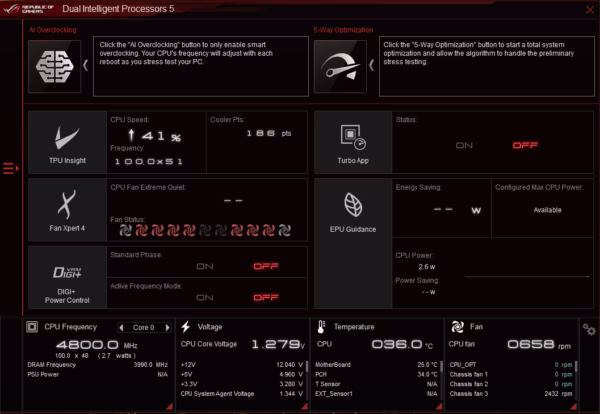
Task: Select the fifth fan status icon
Action: [189, 230]
